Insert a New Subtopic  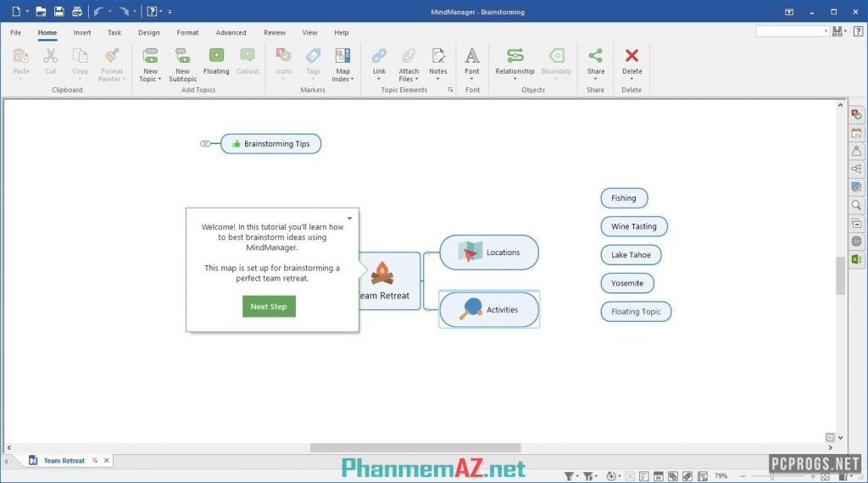click(x=183, y=64)
